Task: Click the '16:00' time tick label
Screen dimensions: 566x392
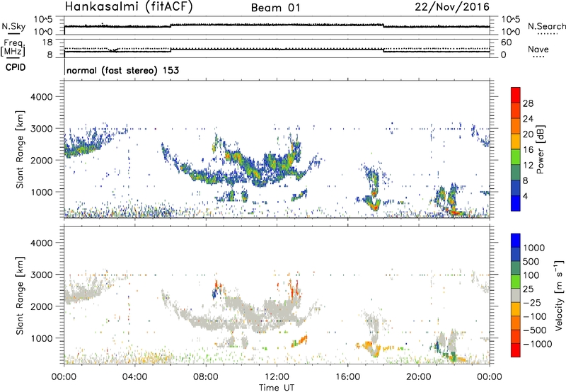Action: [x=347, y=377]
